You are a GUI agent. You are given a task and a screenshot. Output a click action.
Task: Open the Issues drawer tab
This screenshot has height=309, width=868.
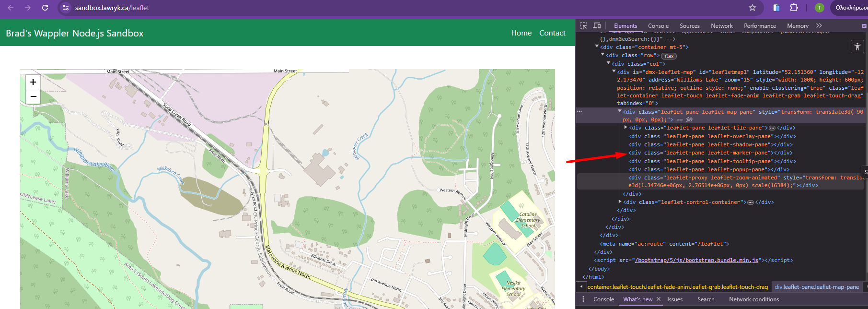tap(675, 299)
